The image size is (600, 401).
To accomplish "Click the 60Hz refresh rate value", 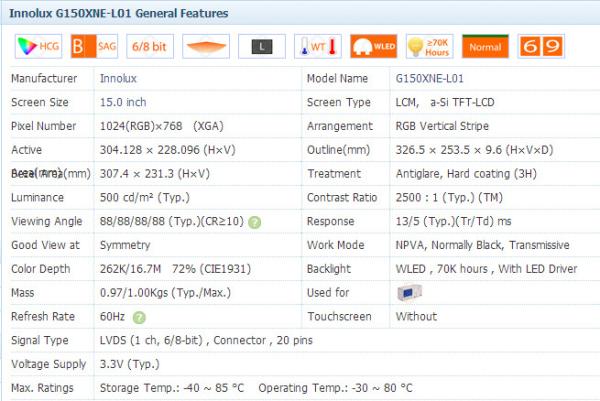I will (112, 316).
